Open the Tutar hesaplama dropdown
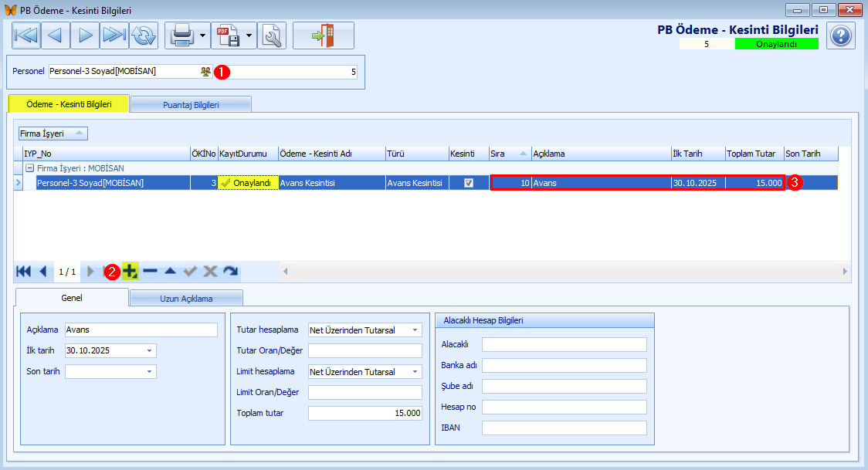This screenshot has width=868, height=470. point(415,330)
